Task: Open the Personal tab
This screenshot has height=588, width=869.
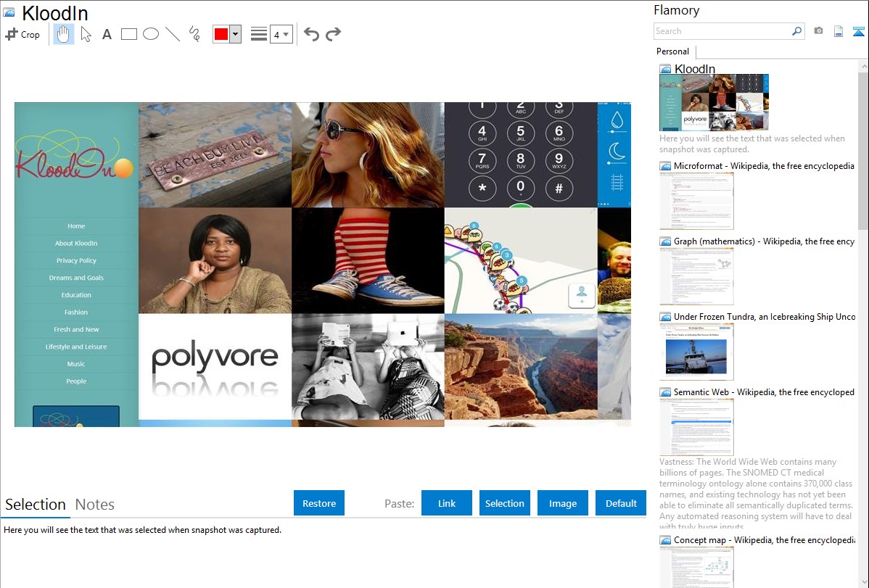Action: click(672, 51)
